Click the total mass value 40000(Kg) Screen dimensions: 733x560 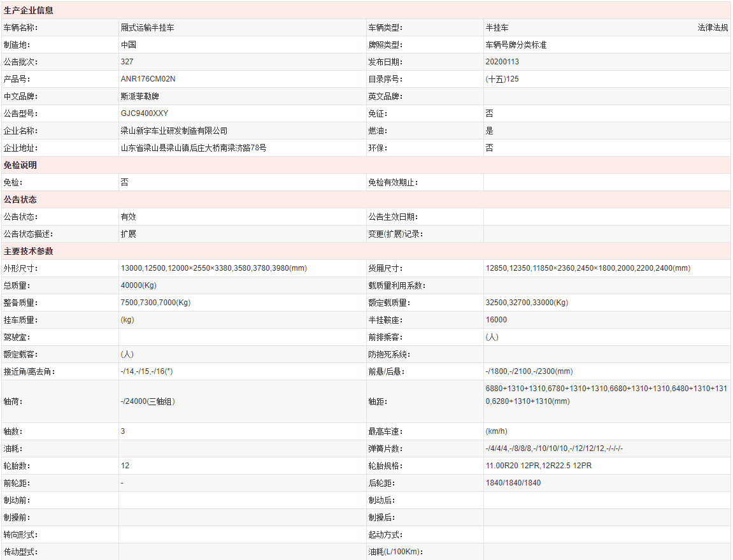click(x=138, y=285)
